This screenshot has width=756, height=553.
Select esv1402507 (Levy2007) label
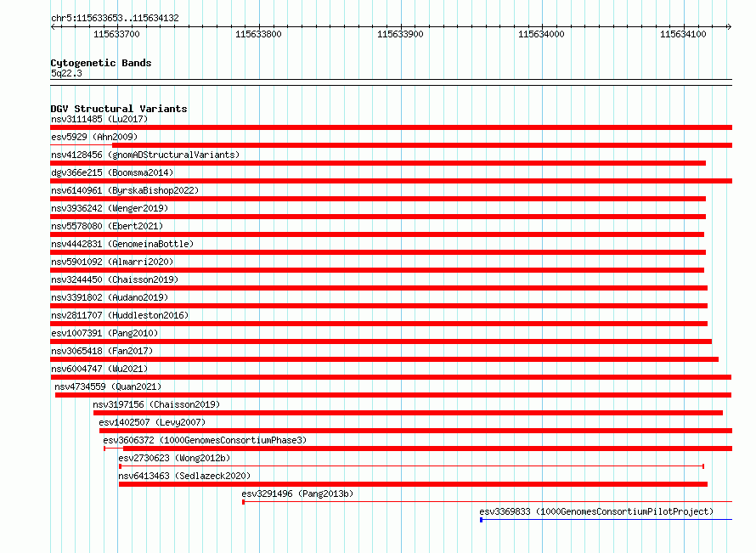152,422
